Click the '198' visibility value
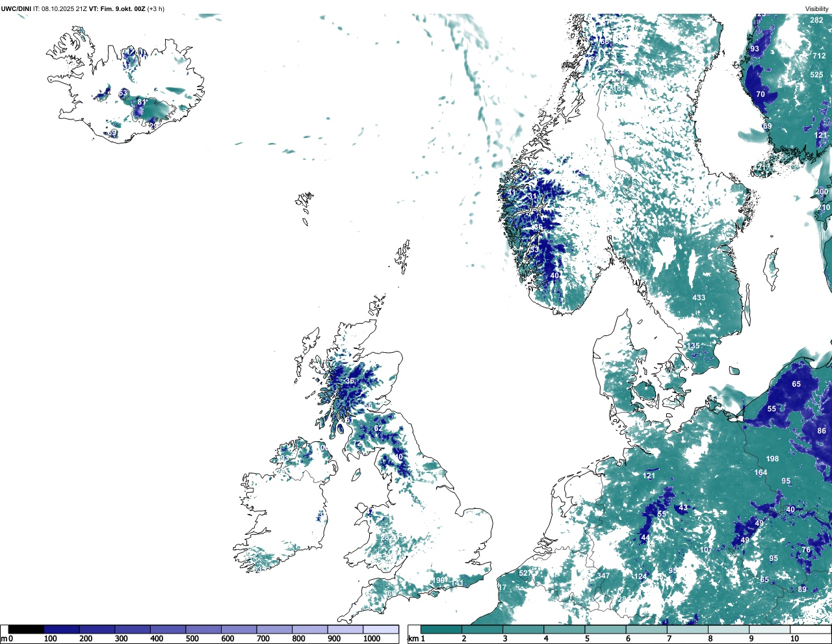Image resolution: width=832 pixels, height=644 pixels. tap(772, 459)
